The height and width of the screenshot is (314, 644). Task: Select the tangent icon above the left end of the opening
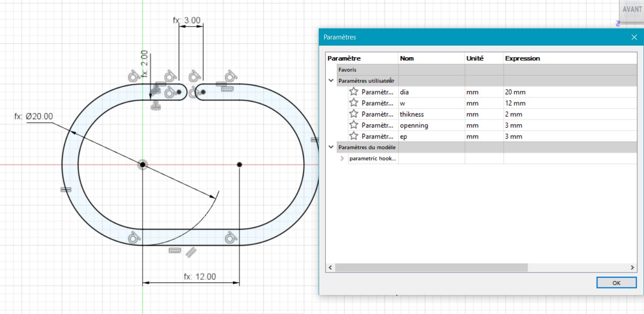point(170,76)
